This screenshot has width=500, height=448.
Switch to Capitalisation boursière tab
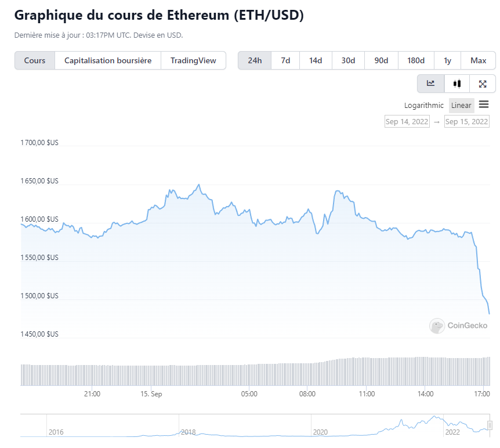(x=108, y=60)
